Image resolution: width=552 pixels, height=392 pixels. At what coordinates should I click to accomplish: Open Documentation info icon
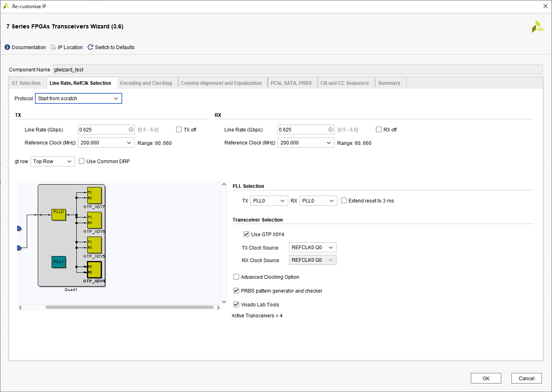pos(7,47)
